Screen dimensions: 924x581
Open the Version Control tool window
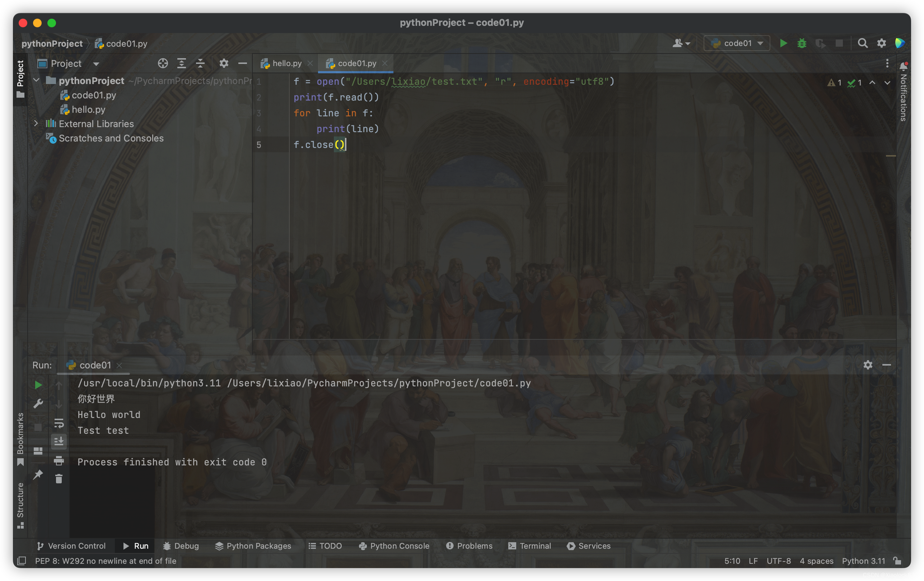(x=71, y=546)
